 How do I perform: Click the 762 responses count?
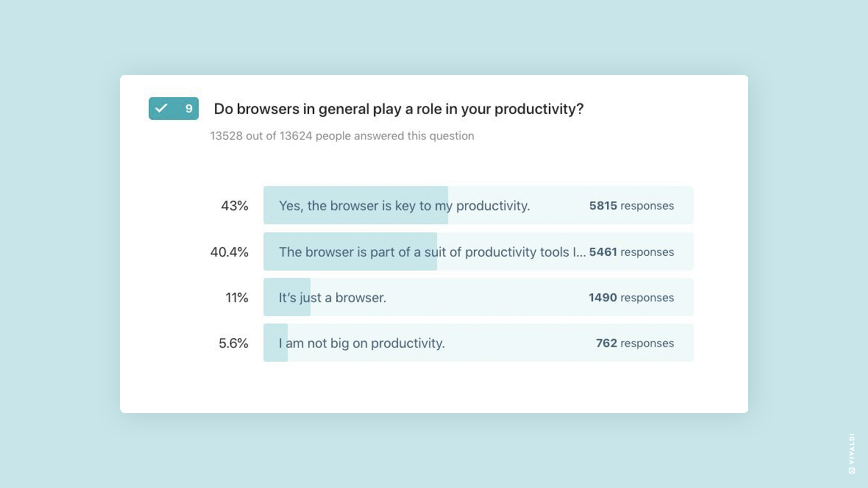pos(635,343)
